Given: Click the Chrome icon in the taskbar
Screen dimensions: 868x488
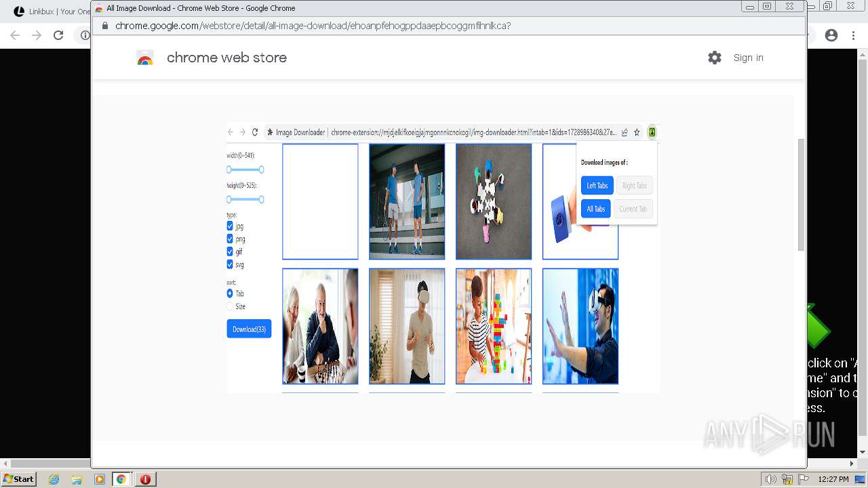Looking at the screenshot, I should tap(121, 479).
